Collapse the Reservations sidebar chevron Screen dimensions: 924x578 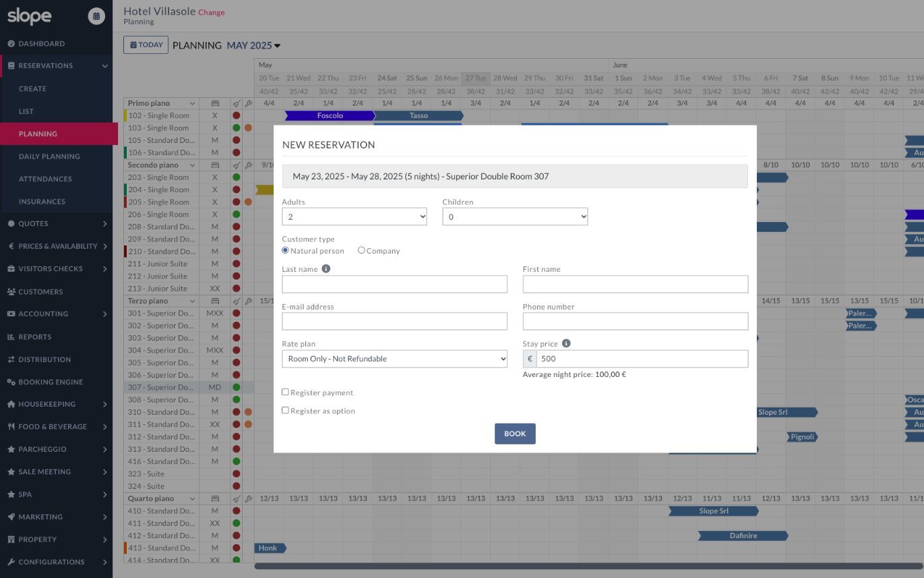105,66
